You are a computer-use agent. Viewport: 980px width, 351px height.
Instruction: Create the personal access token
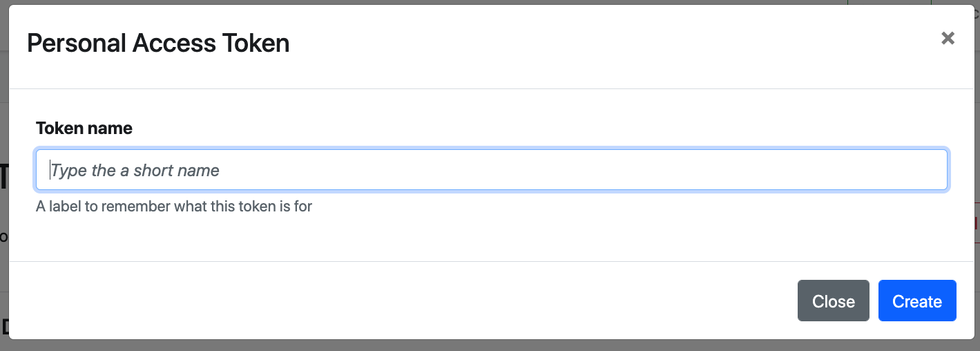(916, 301)
